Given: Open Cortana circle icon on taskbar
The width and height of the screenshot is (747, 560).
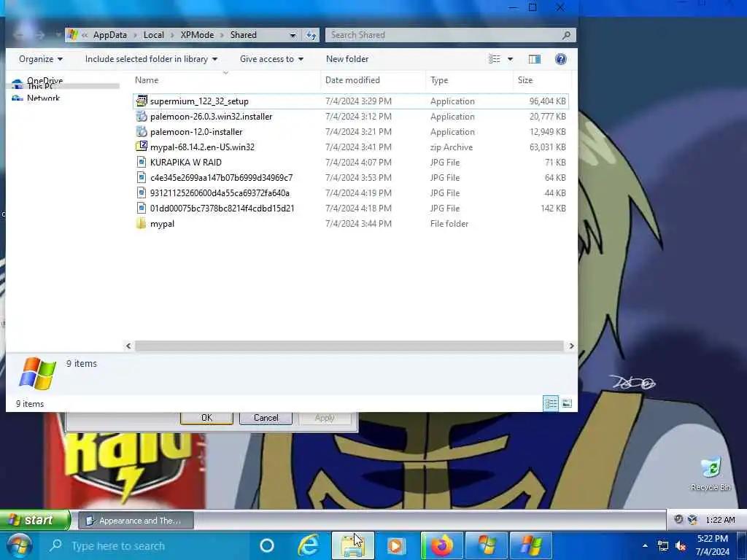Looking at the screenshot, I should [267, 545].
